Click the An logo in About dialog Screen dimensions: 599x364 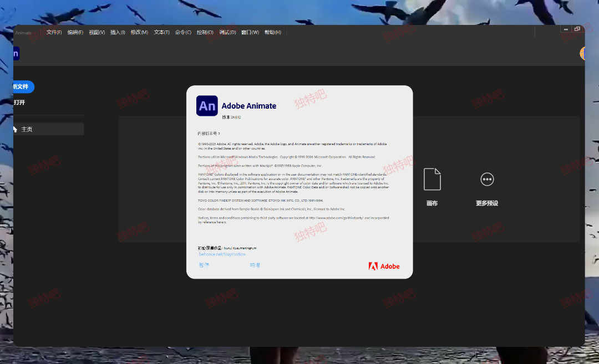coord(207,106)
